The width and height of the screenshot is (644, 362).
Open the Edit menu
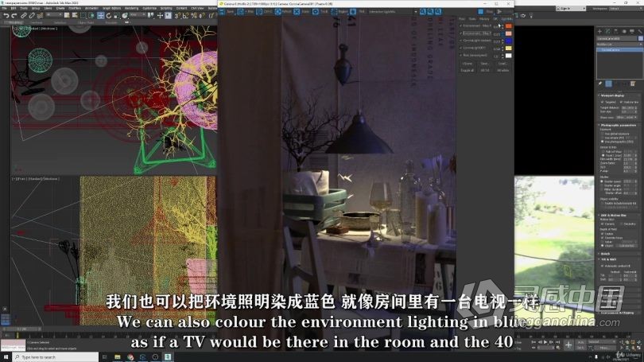tap(14, 8)
